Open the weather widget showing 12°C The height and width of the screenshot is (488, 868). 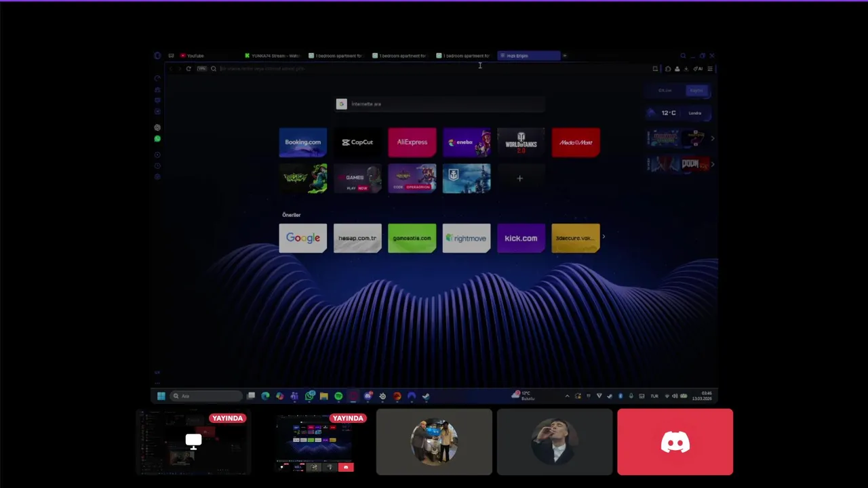678,113
